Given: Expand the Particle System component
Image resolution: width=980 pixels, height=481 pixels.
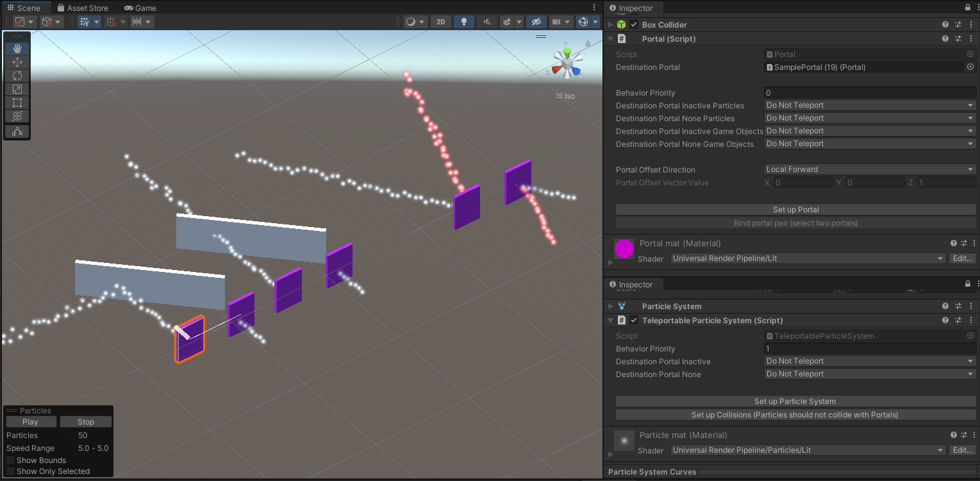Looking at the screenshot, I should click(611, 307).
